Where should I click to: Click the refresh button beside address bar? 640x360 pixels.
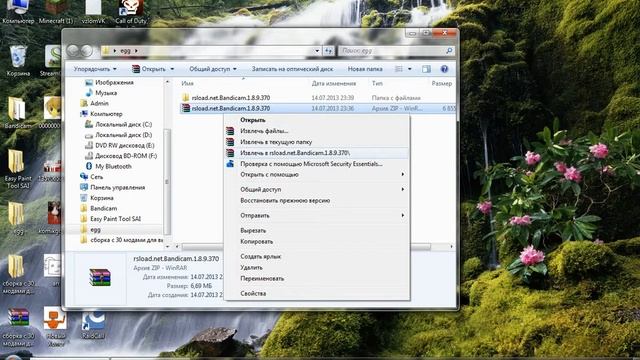coord(328,51)
